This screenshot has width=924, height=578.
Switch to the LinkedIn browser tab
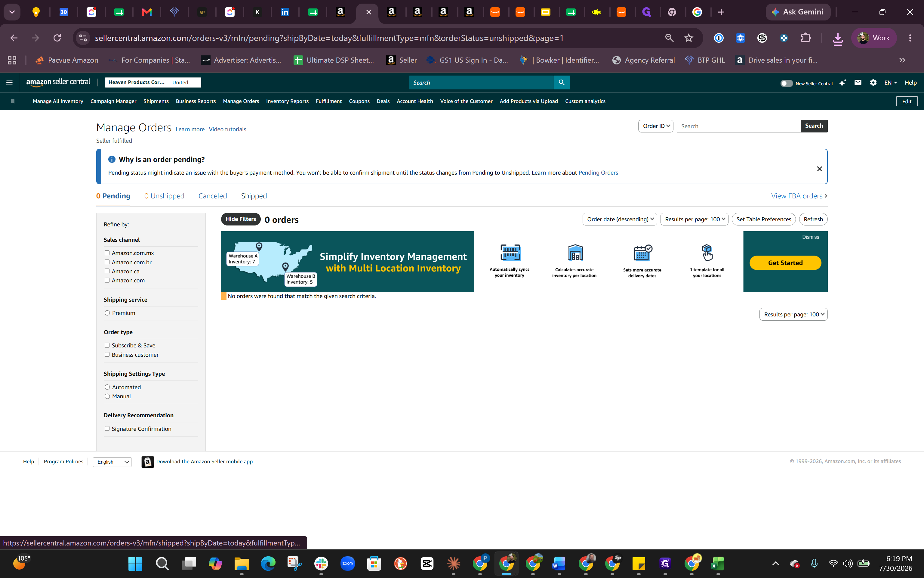285,12
